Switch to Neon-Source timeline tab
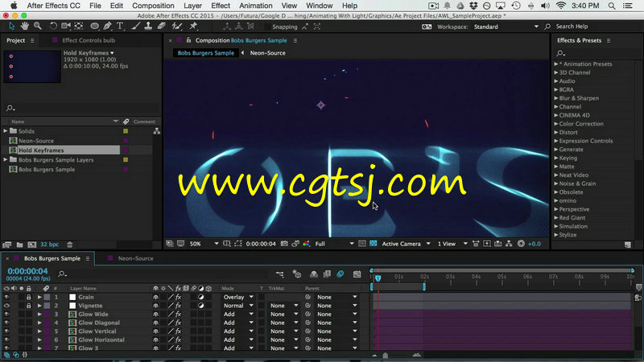The height and width of the screenshot is (362, 644). click(x=135, y=258)
